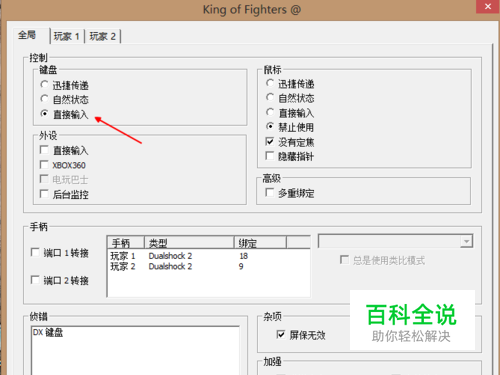Image resolution: width=500 pixels, height=375 pixels.
Task: Enable the 隐藏指针 checkbox
Action: (270, 156)
